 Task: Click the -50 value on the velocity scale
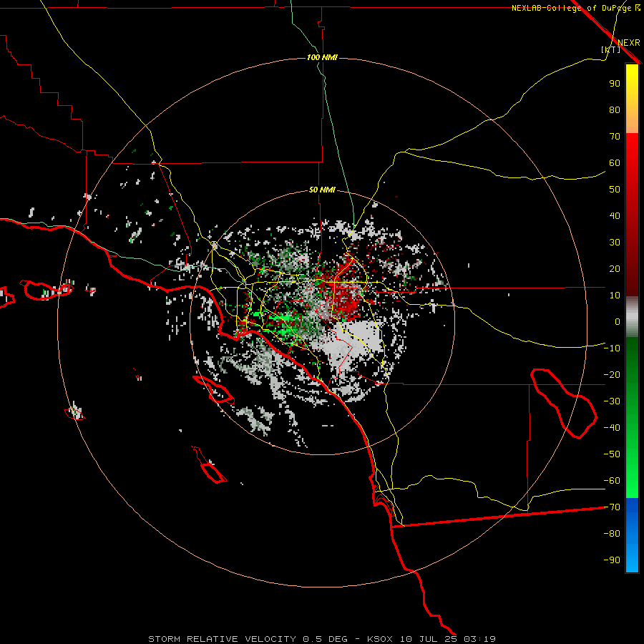point(612,454)
